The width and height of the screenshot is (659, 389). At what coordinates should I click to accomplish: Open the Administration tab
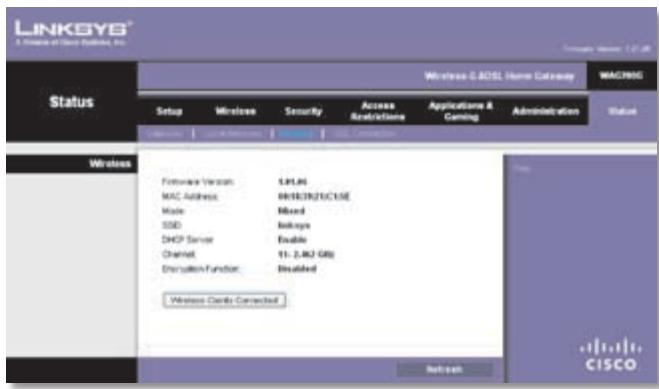pyautogui.click(x=546, y=111)
